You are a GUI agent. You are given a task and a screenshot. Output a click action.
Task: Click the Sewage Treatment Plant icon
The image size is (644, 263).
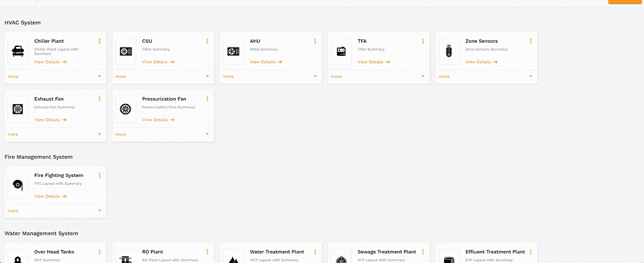coord(341,258)
